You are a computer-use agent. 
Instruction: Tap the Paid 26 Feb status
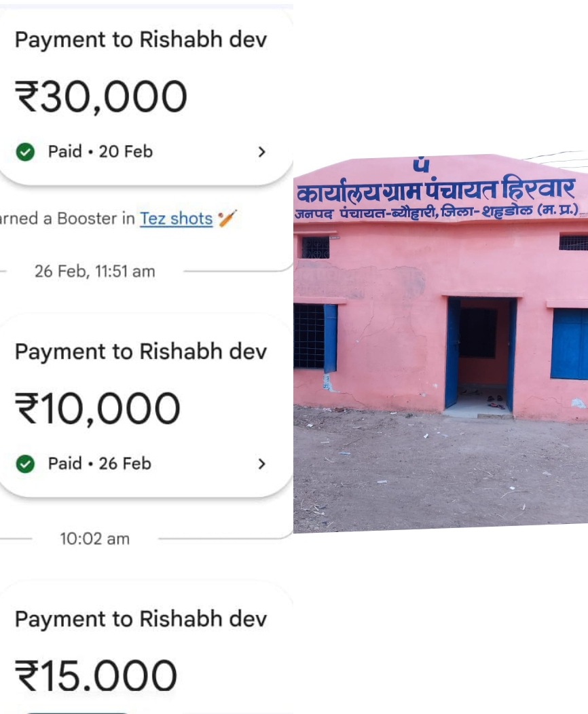[x=100, y=464]
